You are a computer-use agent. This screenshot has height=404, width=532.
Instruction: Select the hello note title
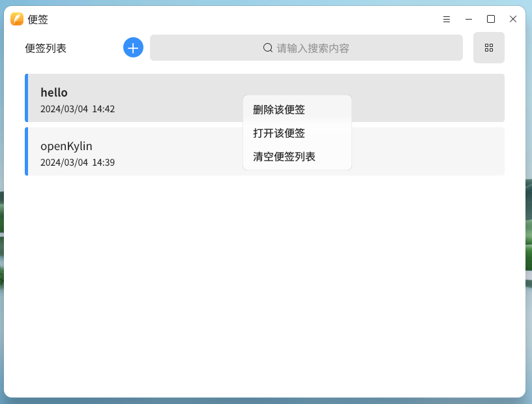pos(54,92)
